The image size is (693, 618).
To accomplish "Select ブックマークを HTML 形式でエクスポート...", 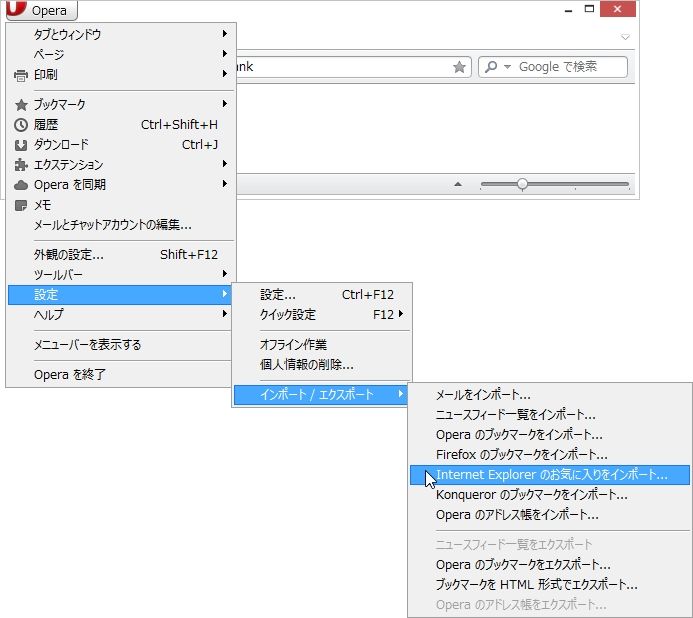I will pos(550,585).
